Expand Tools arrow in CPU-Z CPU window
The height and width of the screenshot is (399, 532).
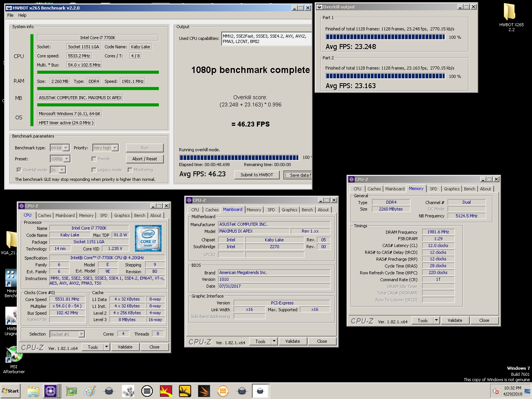pos(107,347)
